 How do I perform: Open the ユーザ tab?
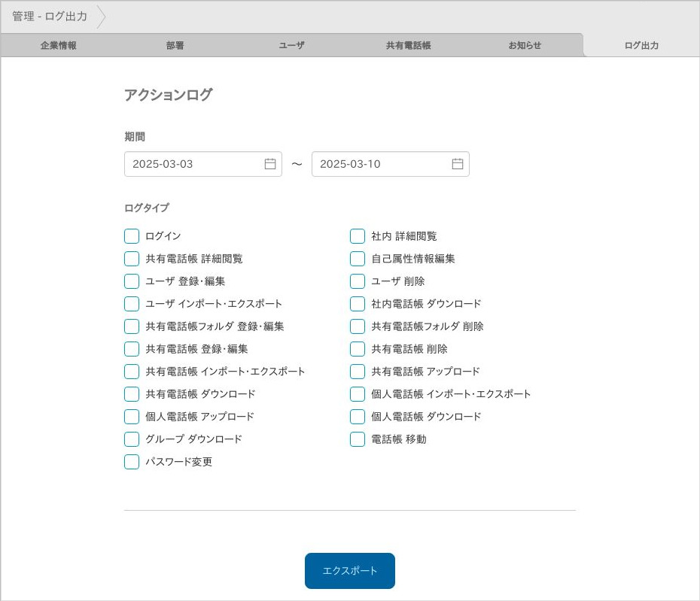pos(291,45)
